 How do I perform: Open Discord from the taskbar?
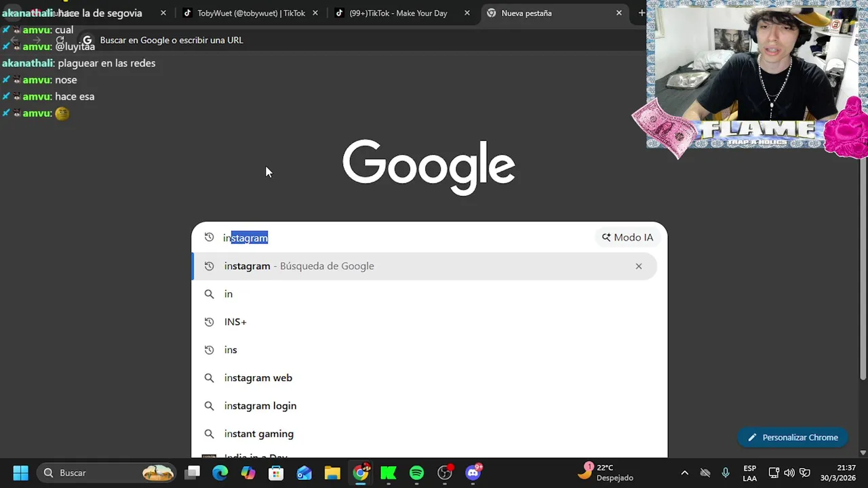click(x=473, y=472)
